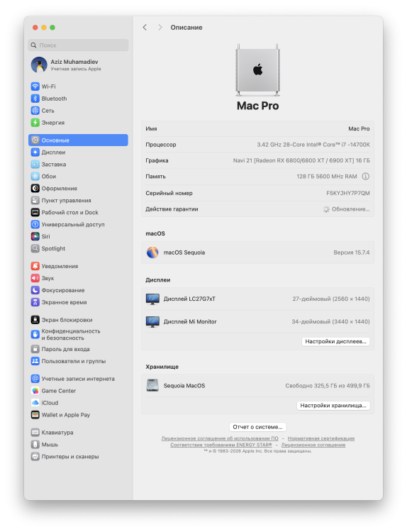Open the Нормативная сертификация link
Viewport: 407px width, 532px height.
pos(321,438)
